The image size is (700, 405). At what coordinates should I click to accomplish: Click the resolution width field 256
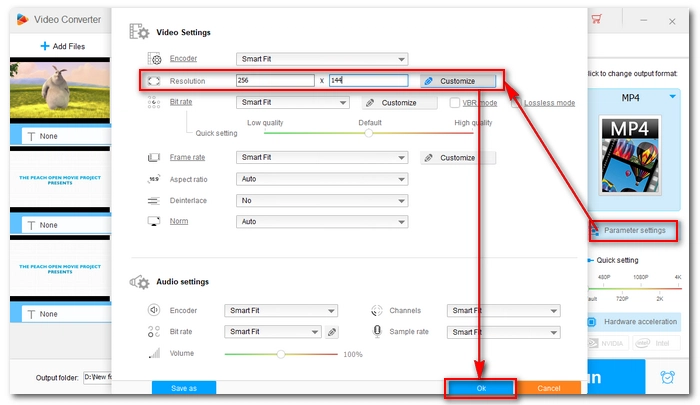tap(275, 80)
